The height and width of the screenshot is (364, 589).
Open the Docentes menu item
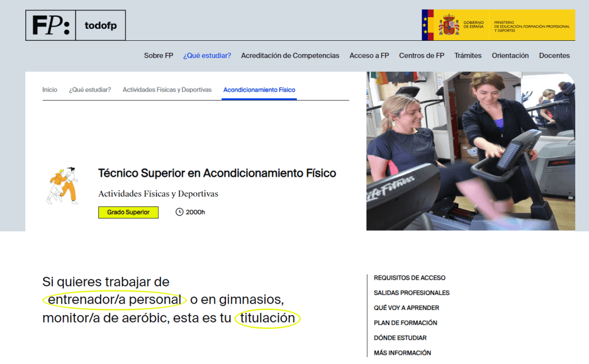[x=554, y=56]
